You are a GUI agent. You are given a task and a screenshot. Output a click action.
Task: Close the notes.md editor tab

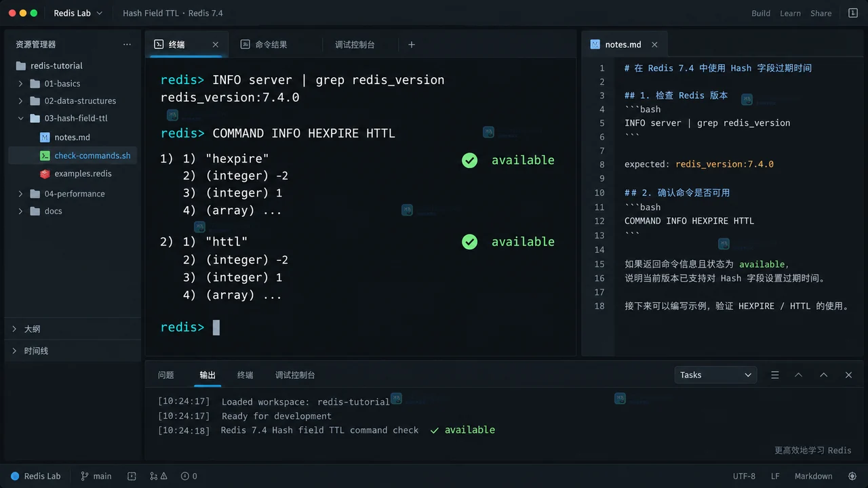654,45
